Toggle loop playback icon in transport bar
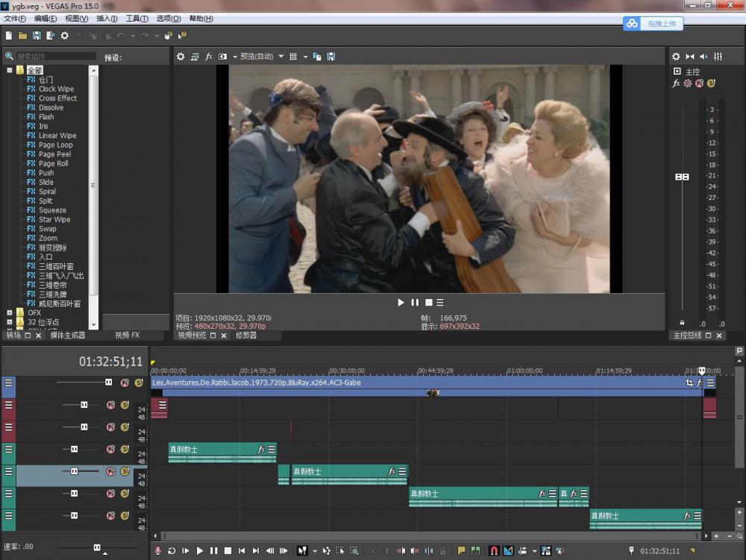The width and height of the screenshot is (746, 560). (172, 550)
